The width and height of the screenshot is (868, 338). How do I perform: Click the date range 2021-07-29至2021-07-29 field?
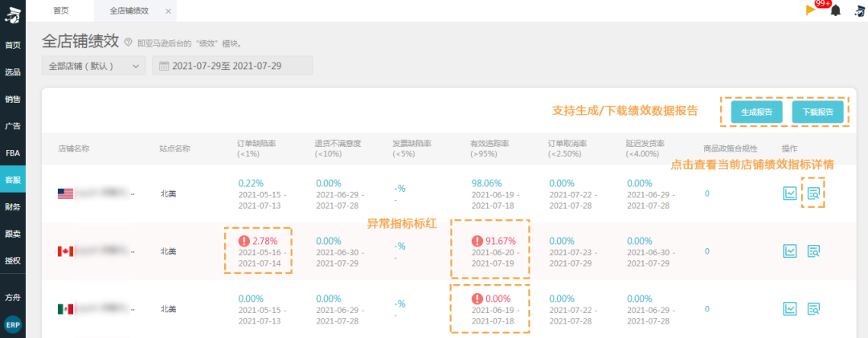(232, 66)
